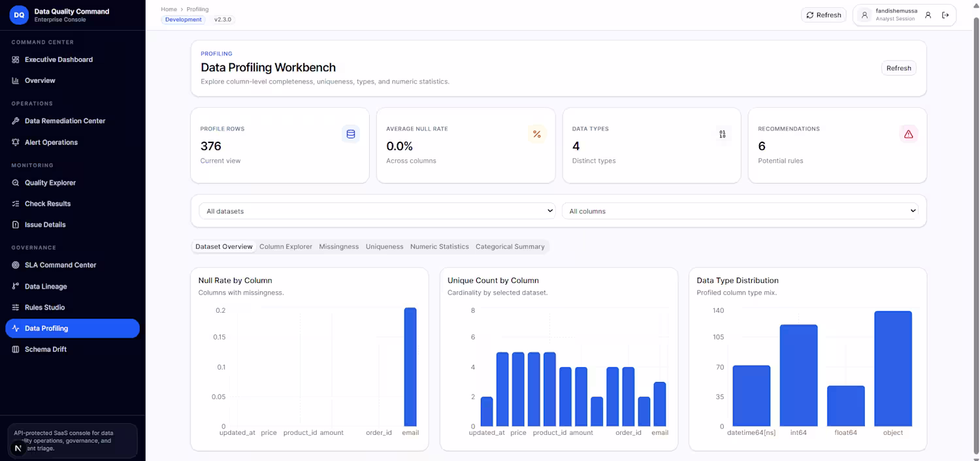This screenshot has height=461, width=980.
Task: Go to the Home breadcrumb link
Action: 169,9
